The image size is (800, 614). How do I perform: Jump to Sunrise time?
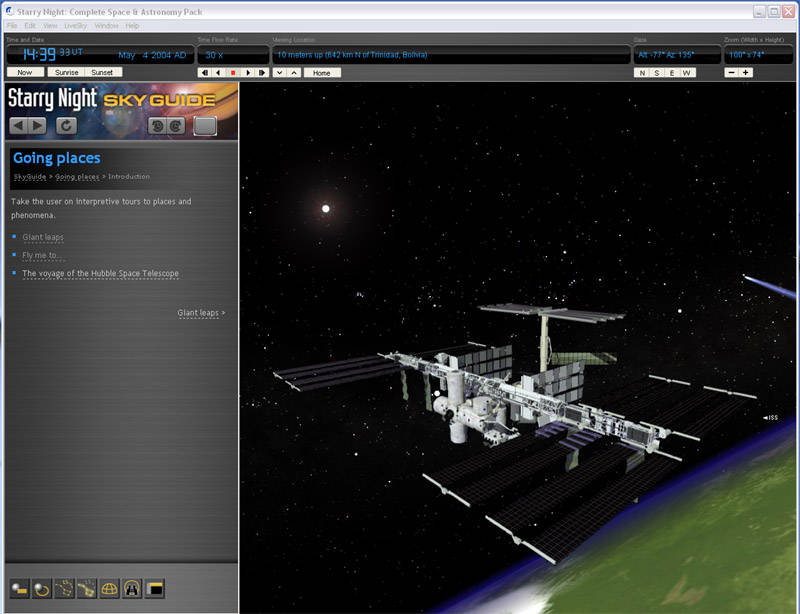click(66, 72)
